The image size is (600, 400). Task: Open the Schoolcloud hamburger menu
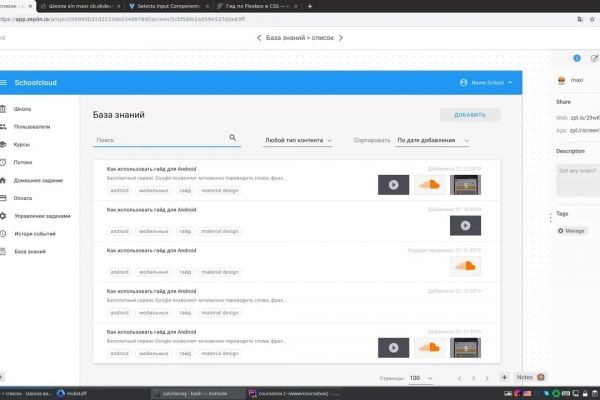pyautogui.click(x=3, y=83)
